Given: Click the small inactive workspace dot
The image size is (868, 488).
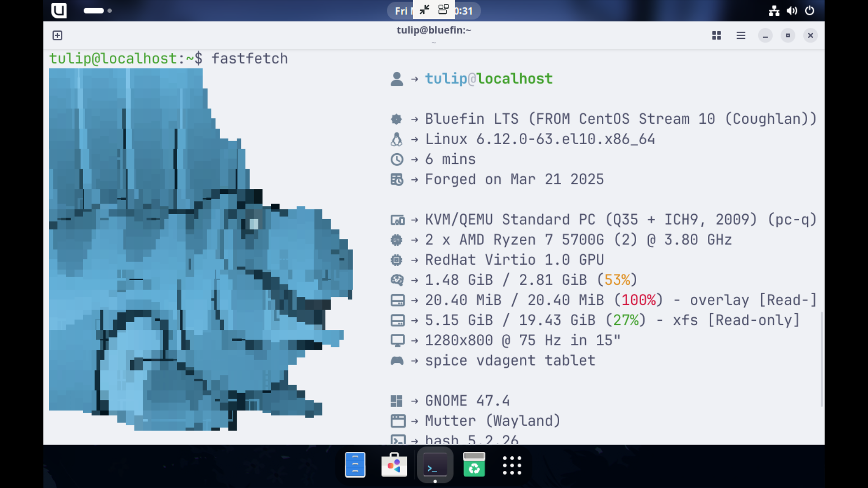Looking at the screenshot, I should click(109, 10).
